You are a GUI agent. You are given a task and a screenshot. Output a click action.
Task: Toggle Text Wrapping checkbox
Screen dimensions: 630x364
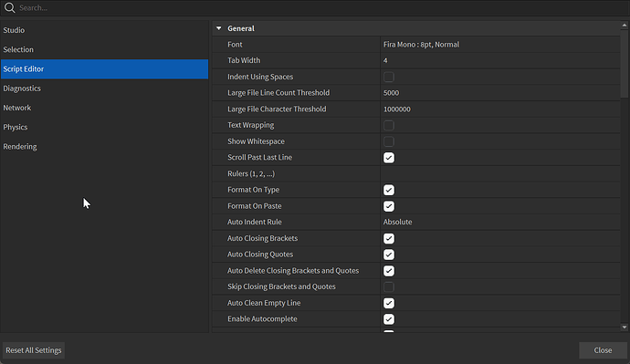389,125
